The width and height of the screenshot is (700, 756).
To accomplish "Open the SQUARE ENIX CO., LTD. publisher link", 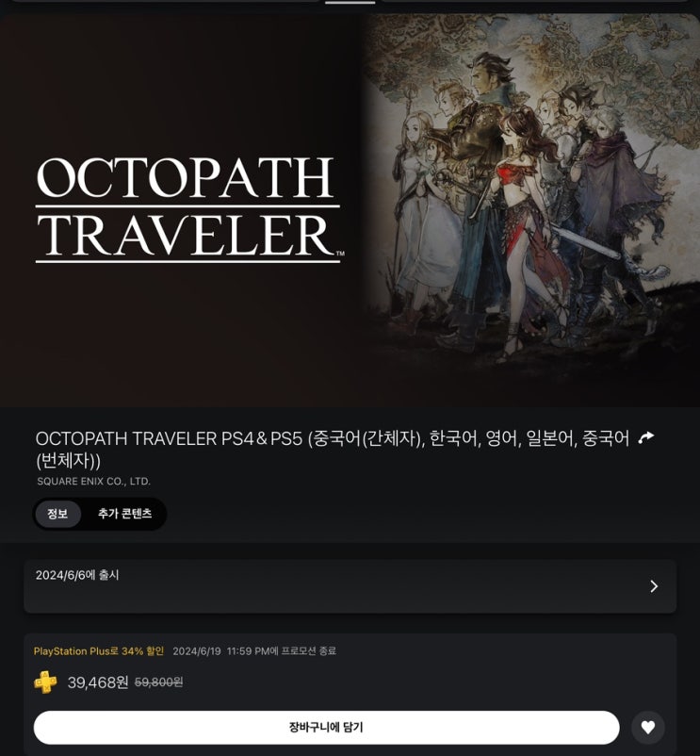I will 94,481.
